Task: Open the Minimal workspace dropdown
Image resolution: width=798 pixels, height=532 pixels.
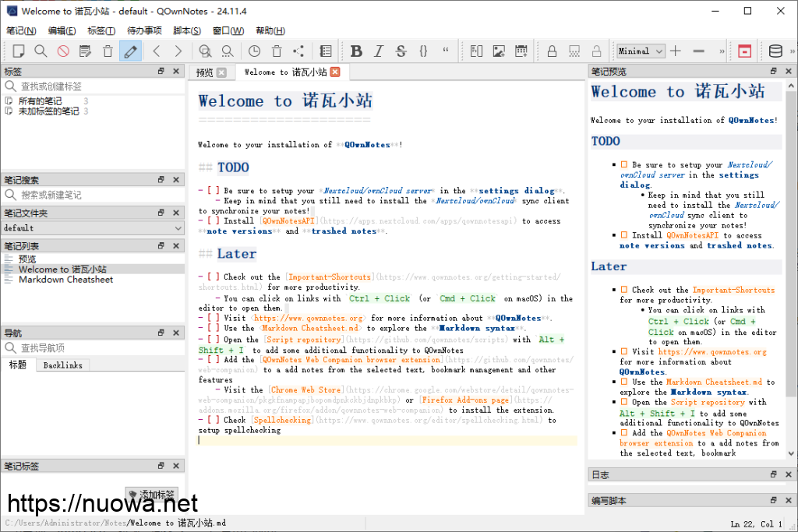Action: click(x=640, y=51)
